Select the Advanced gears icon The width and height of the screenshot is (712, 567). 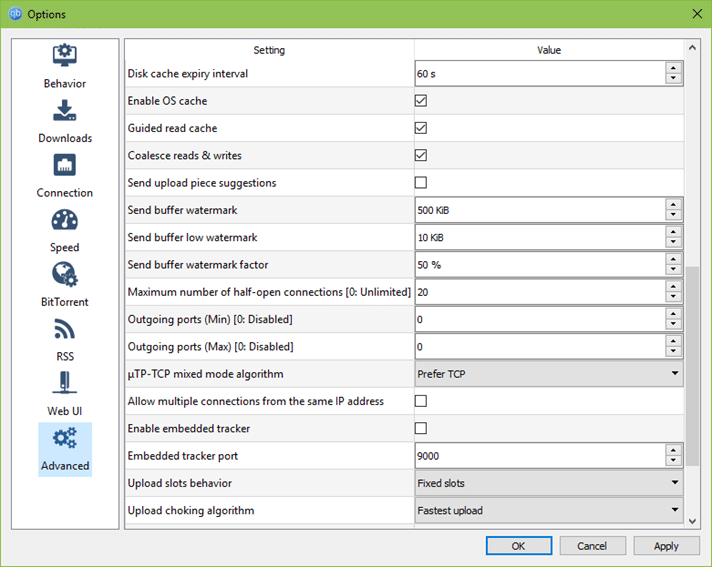click(x=64, y=438)
